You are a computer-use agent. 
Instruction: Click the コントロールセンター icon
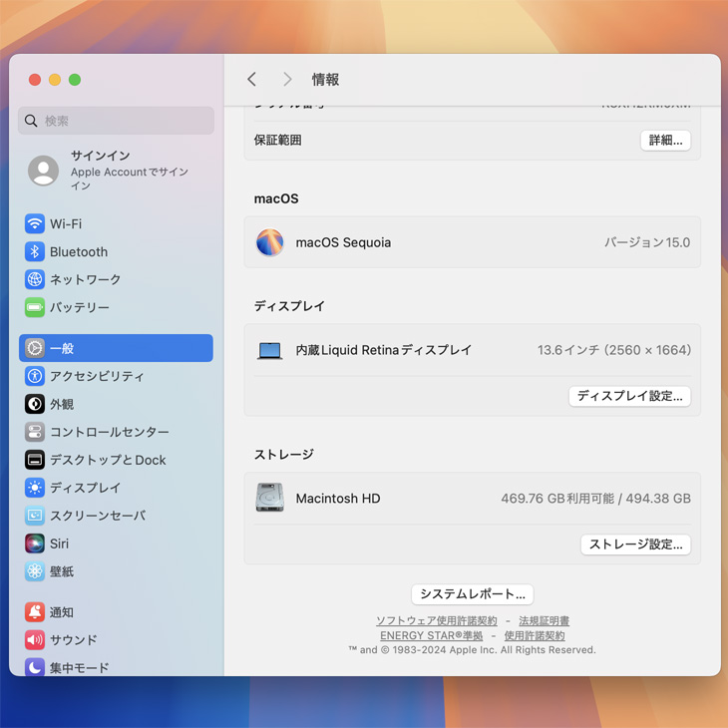point(35,432)
